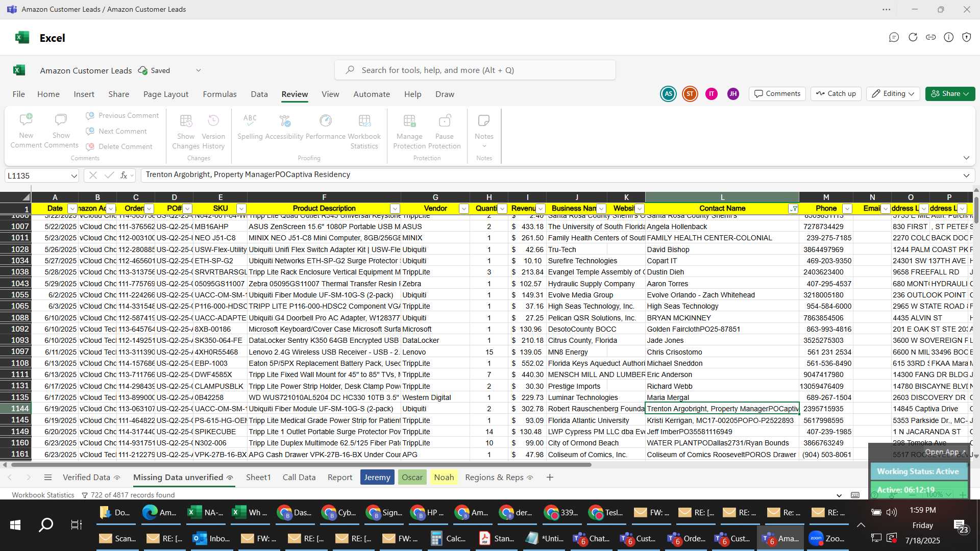Open the Calculator app in taskbar
980x551 pixels.
click(x=449, y=538)
